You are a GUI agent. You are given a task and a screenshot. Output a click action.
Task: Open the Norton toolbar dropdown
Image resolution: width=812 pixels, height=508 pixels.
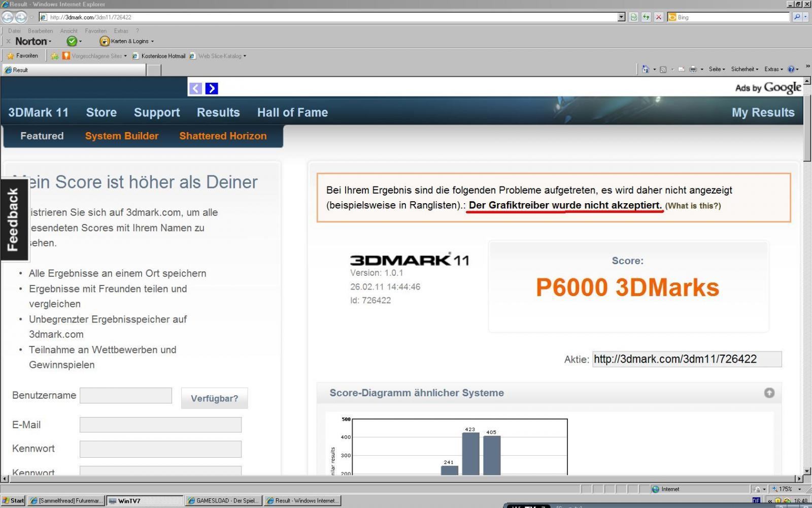click(33, 41)
